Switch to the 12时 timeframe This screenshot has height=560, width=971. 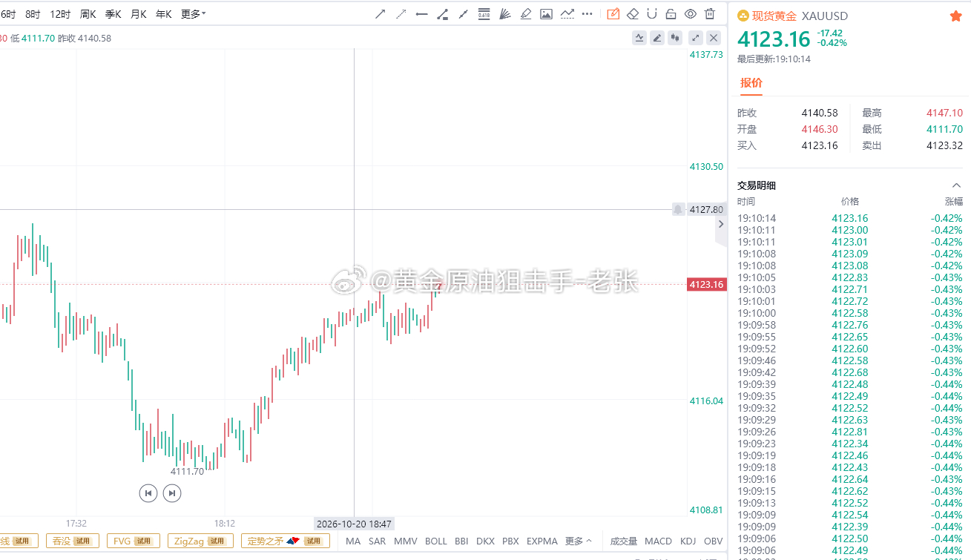click(x=60, y=14)
